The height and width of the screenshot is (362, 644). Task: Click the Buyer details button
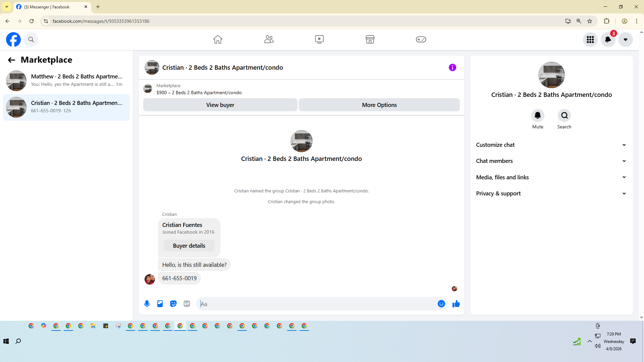click(x=189, y=246)
